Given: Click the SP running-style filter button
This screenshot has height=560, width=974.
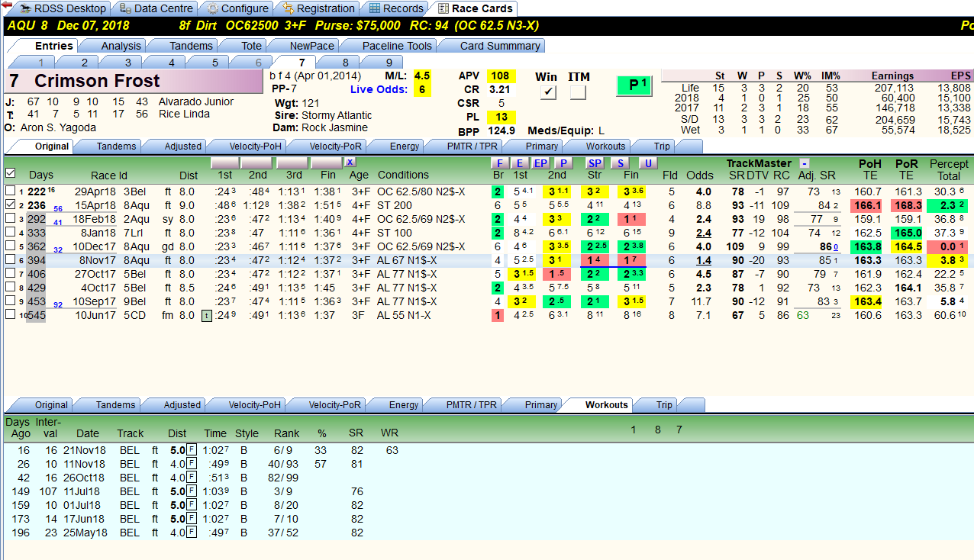Looking at the screenshot, I should click(x=595, y=163).
